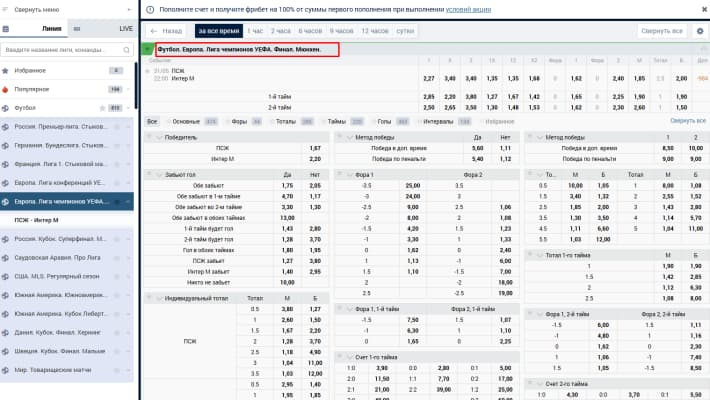Collapse the green league header toggle

pos(148,49)
